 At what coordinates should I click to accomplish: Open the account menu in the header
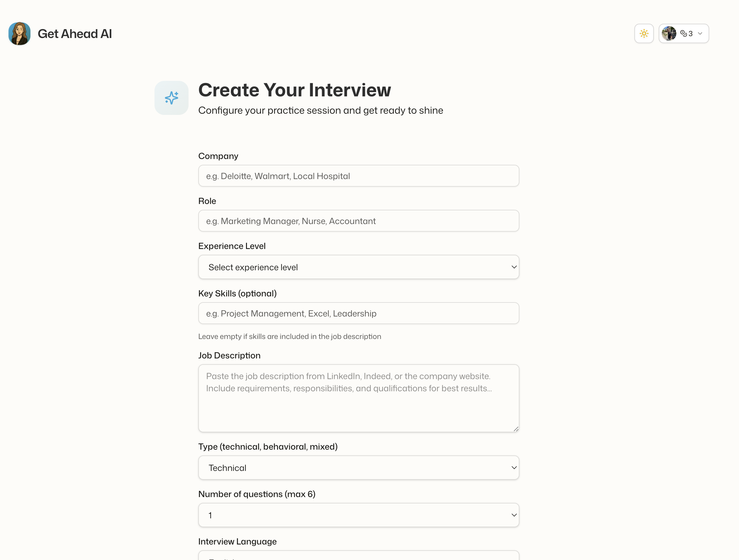[x=683, y=33]
